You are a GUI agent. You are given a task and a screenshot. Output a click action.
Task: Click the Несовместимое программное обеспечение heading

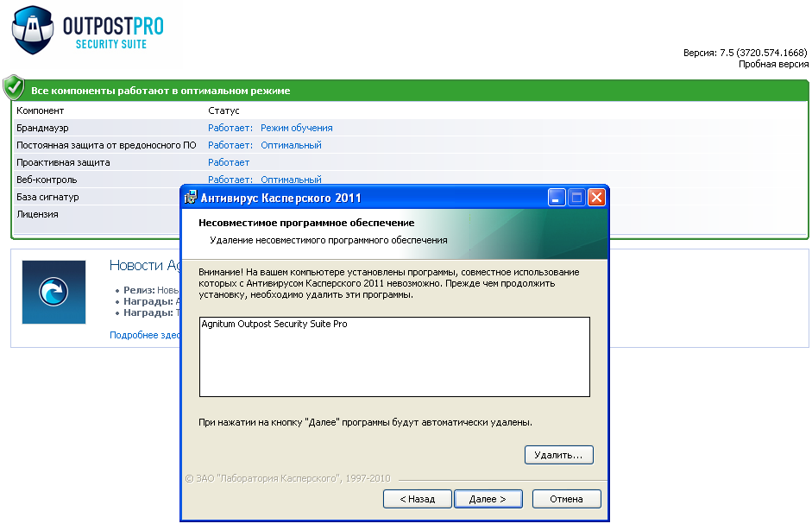(306, 223)
